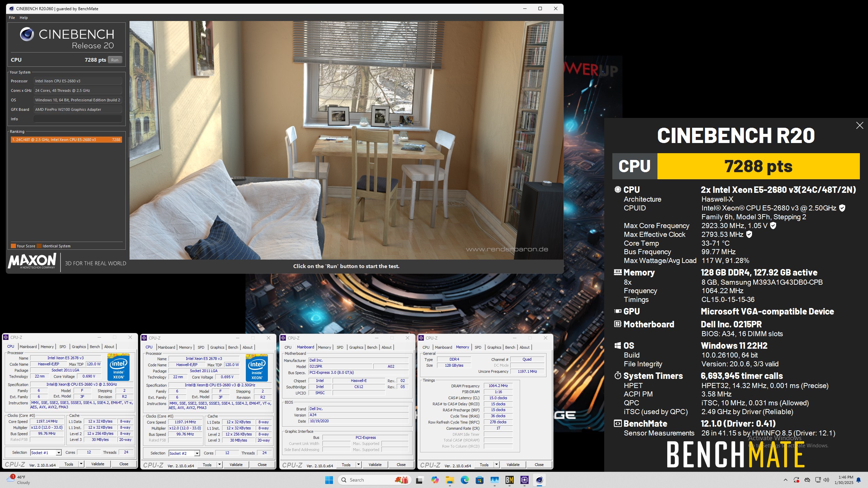Open Microsoft Edge from taskbar
The width and height of the screenshot is (868, 488).
coord(465,480)
